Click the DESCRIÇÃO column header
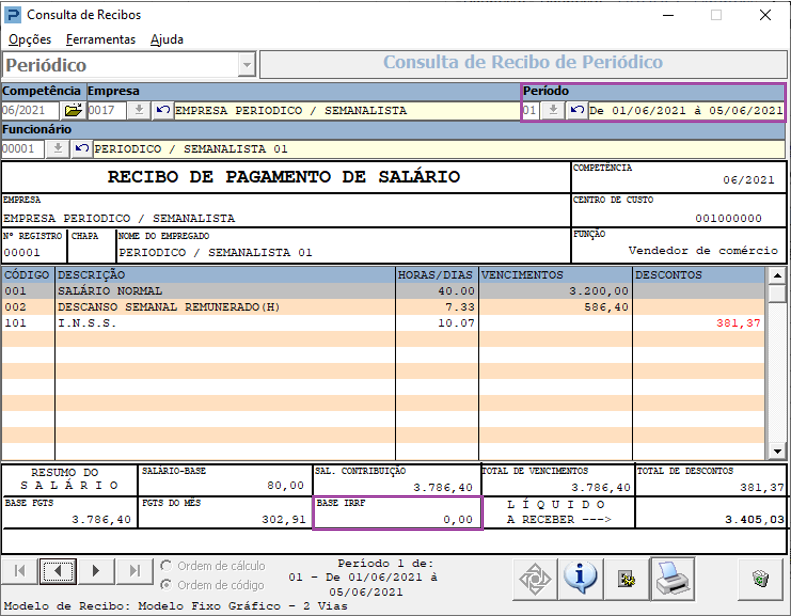The height and width of the screenshot is (616, 793). [x=225, y=275]
